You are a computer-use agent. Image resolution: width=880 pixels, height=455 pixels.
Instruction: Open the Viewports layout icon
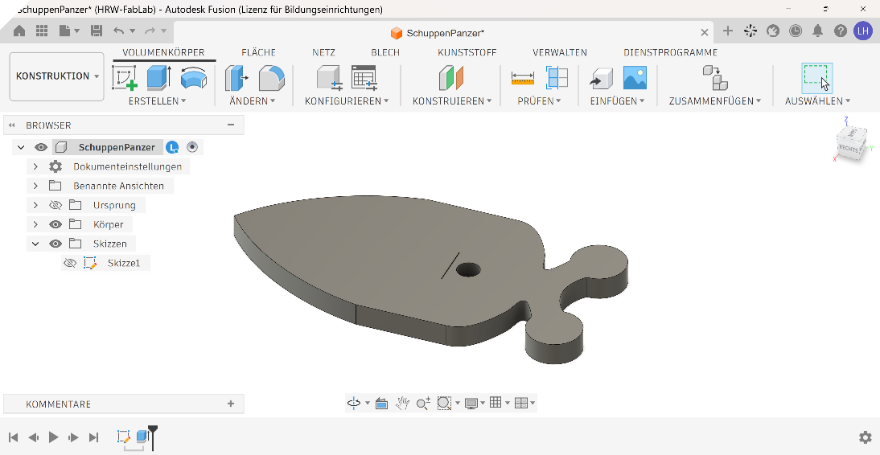521,403
